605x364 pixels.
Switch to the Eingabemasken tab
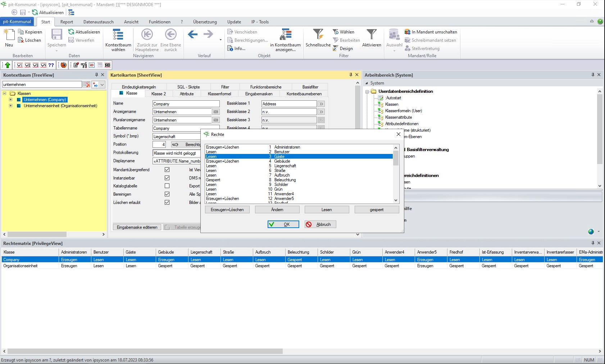coord(259,94)
